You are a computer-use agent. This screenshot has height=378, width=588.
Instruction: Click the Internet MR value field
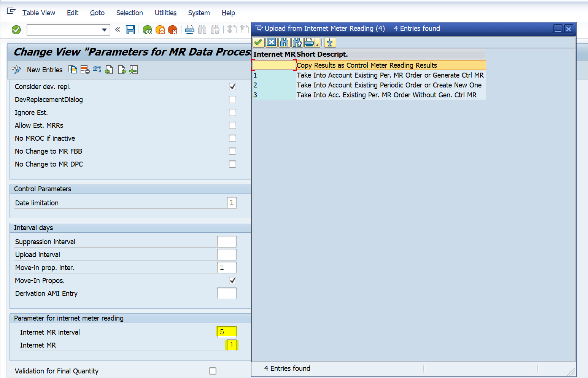(x=232, y=345)
